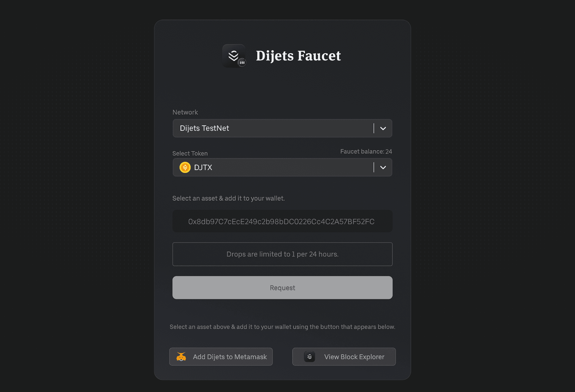Click the Dijets Faucet logo icon

(234, 56)
